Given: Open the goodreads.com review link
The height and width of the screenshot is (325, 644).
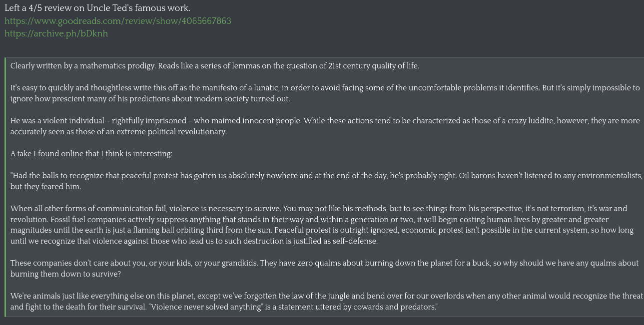Looking at the screenshot, I should [118, 21].
